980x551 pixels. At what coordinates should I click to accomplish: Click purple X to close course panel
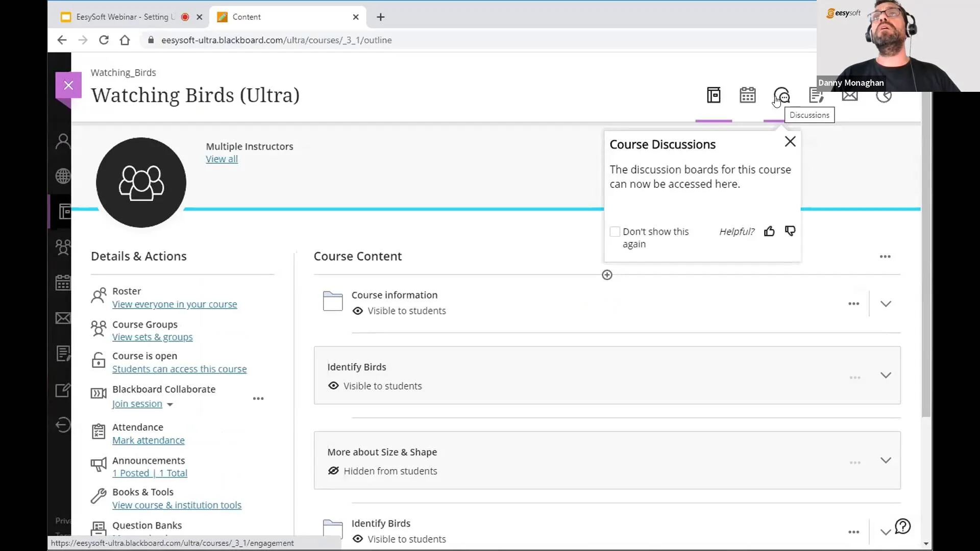(x=68, y=85)
